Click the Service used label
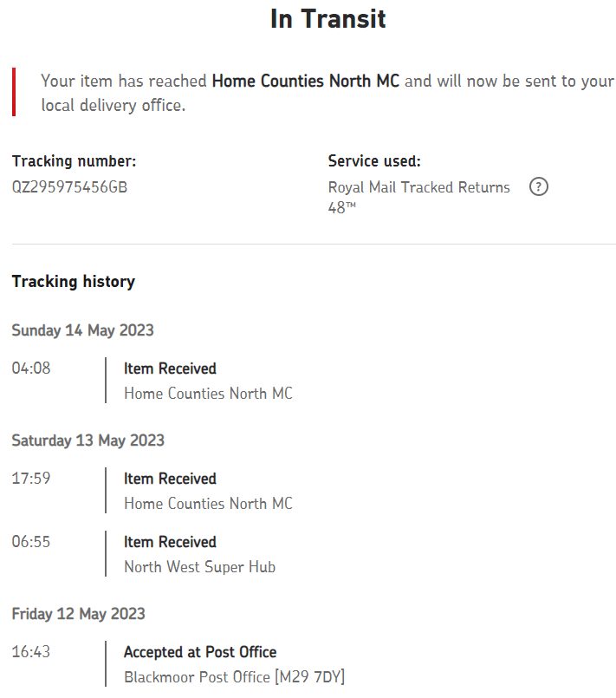Viewport: 616px width, 698px height. coord(374,161)
